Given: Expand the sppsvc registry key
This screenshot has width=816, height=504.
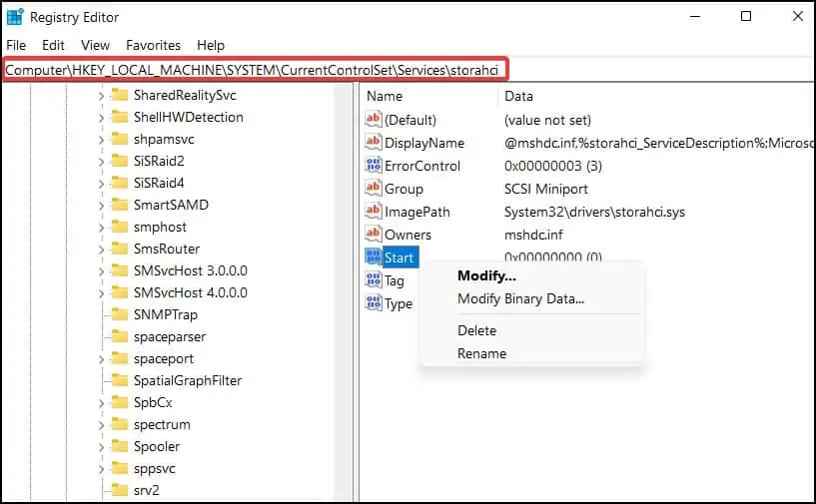Looking at the screenshot, I should pyautogui.click(x=101, y=469).
